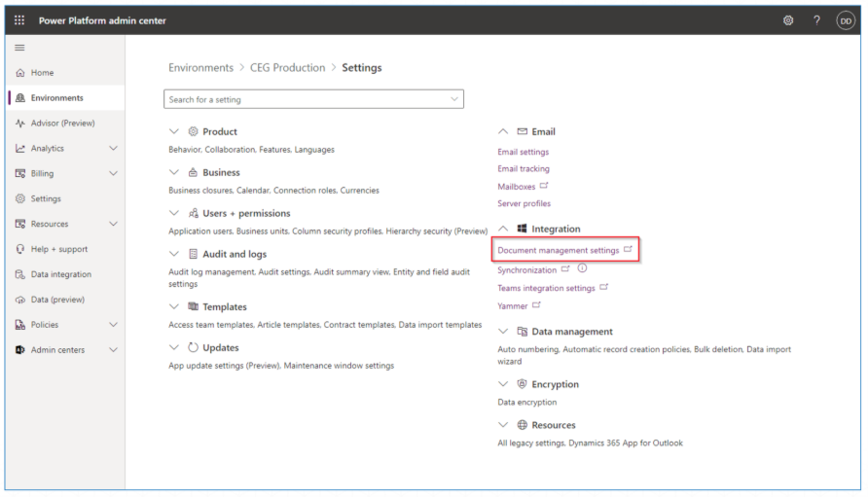
Task: Click the Data integration sidebar icon
Action: [20, 274]
